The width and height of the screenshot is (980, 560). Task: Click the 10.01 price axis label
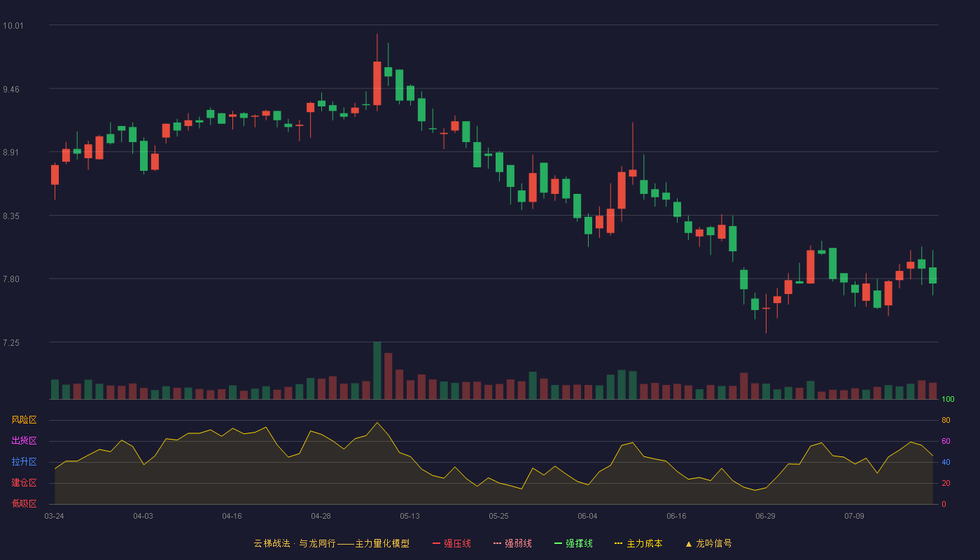click(13, 26)
